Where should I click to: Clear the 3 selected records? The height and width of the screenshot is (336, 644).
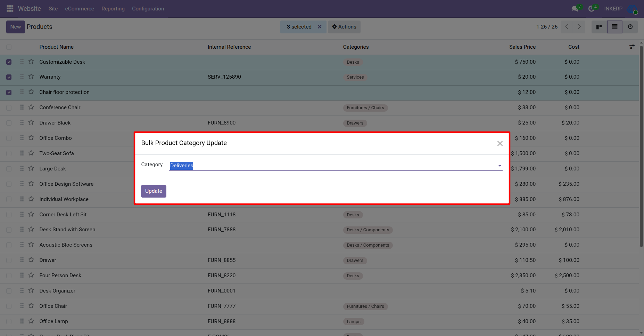[320, 27]
